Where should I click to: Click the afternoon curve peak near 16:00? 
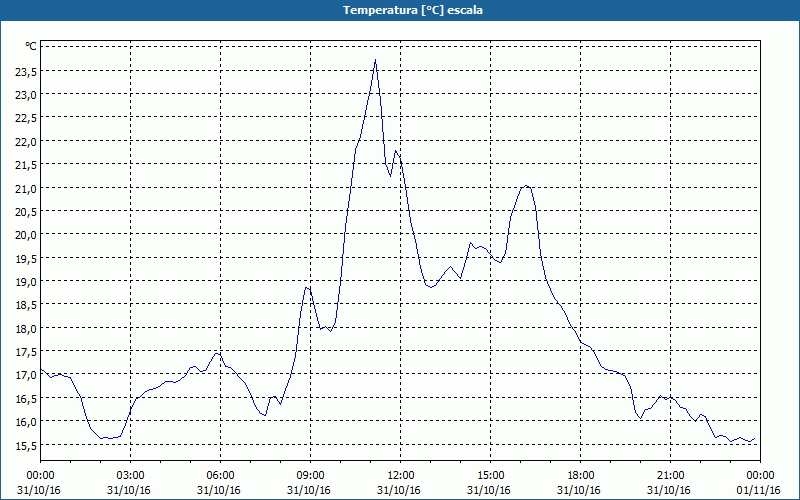tap(526, 186)
